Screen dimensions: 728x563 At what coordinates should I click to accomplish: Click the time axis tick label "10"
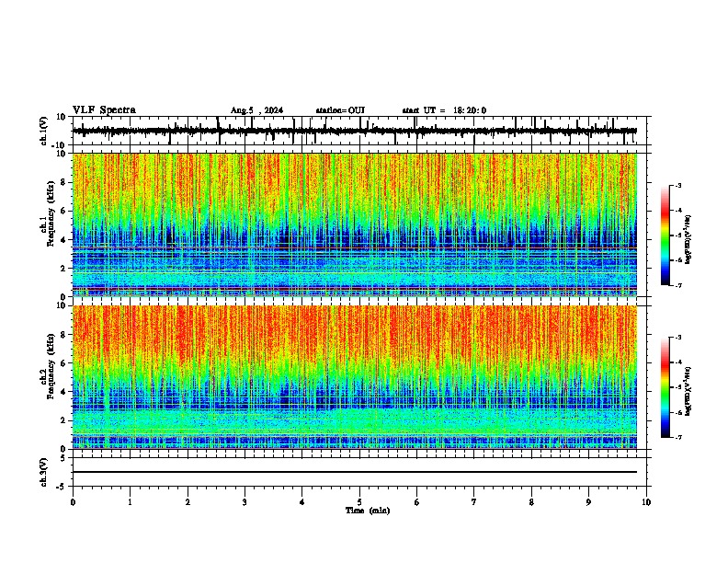coord(646,502)
